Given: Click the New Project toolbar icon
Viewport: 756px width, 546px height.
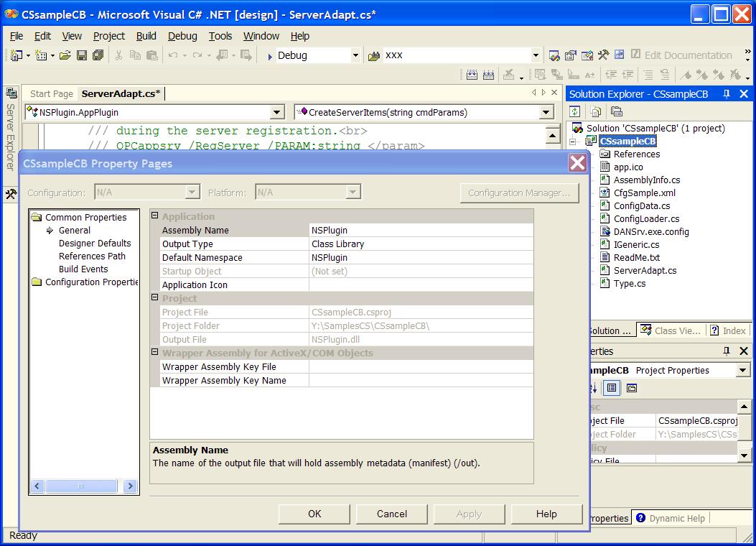Looking at the screenshot, I should 17,55.
